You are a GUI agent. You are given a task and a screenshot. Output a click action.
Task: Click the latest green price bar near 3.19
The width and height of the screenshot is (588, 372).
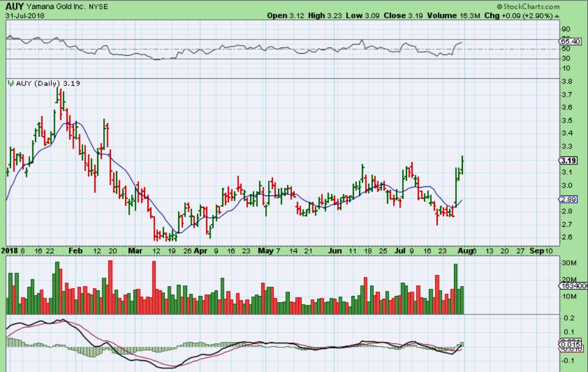click(462, 165)
